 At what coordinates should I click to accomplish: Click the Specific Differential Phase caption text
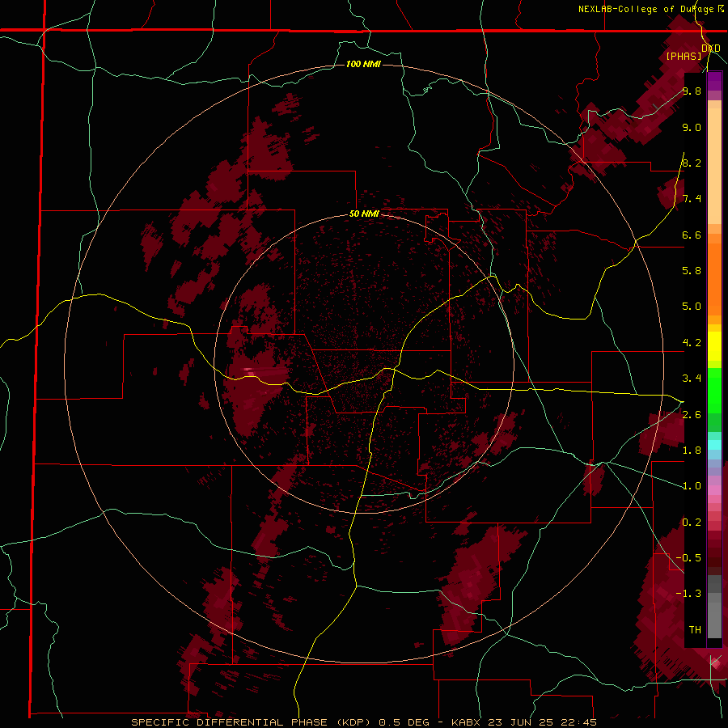(x=363, y=722)
